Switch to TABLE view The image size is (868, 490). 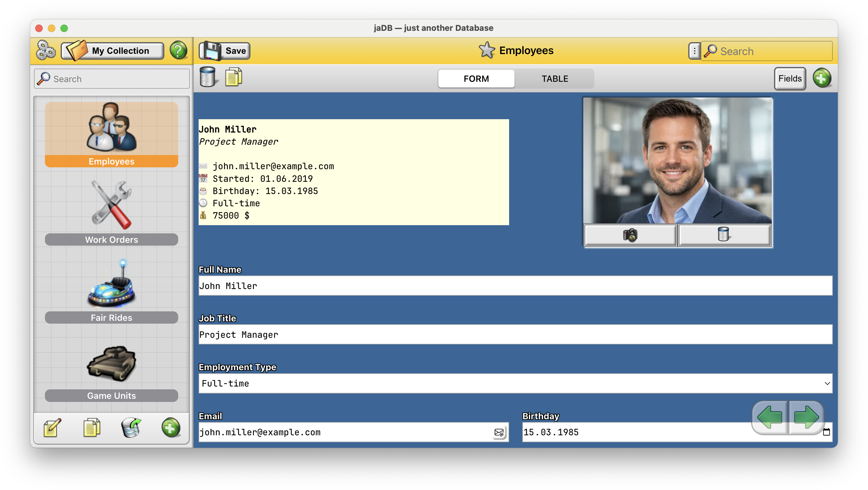point(554,79)
